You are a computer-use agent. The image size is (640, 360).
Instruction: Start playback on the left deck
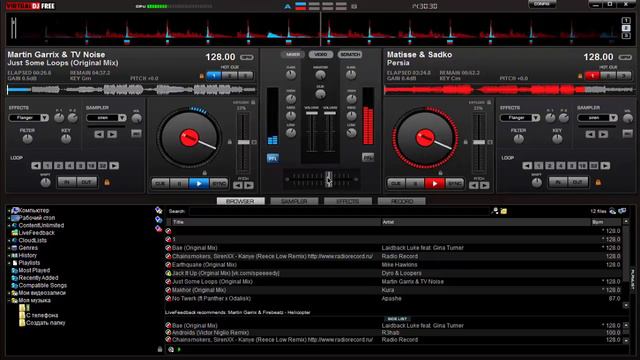[x=198, y=184]
